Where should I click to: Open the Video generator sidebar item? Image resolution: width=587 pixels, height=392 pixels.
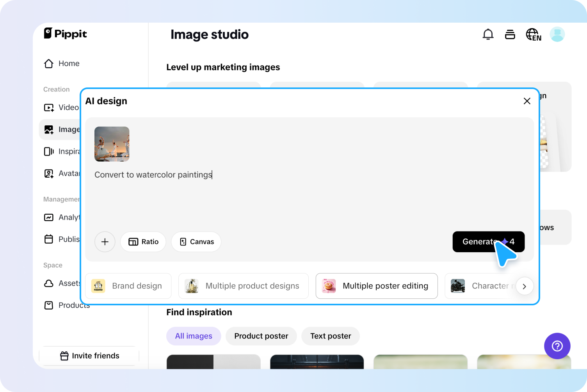coord(62,107)
